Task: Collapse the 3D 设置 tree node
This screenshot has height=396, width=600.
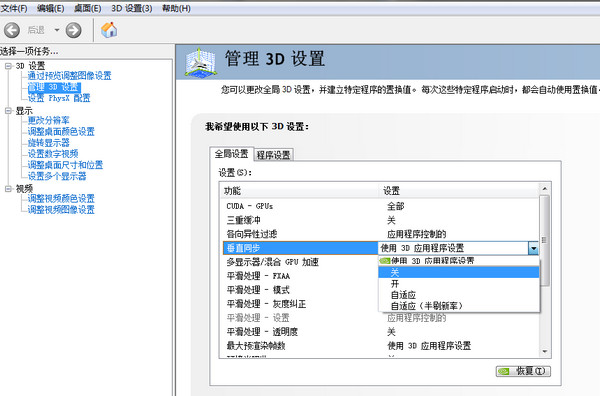Action: [x=8, y=66]
